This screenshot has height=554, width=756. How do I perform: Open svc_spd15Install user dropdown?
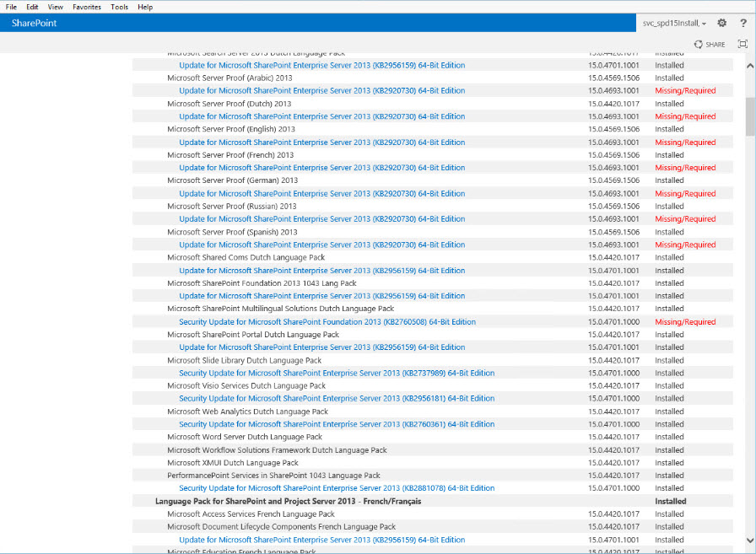674,23
